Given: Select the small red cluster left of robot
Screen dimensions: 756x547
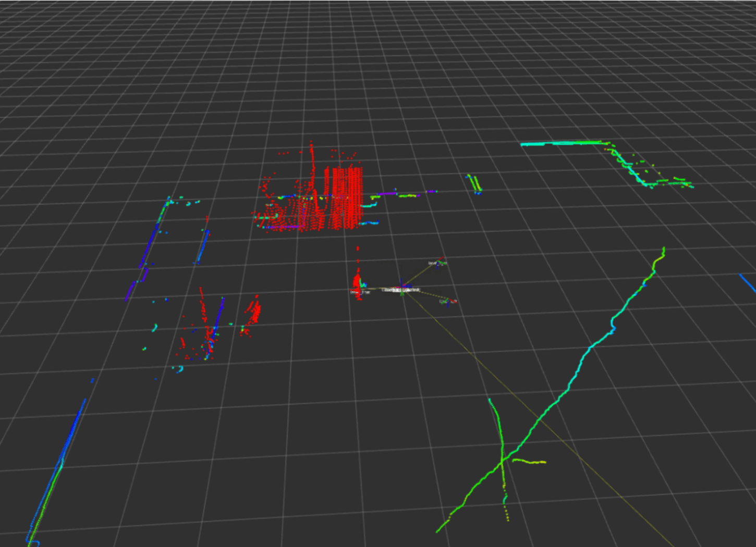Looking at the screenshot, I should tap(358, 282).
